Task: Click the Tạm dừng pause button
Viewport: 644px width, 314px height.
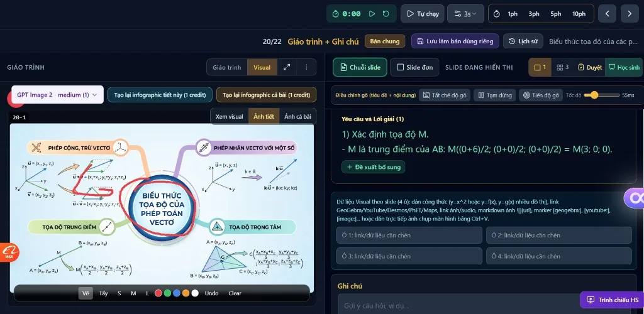Action: [x=494, y=95]
